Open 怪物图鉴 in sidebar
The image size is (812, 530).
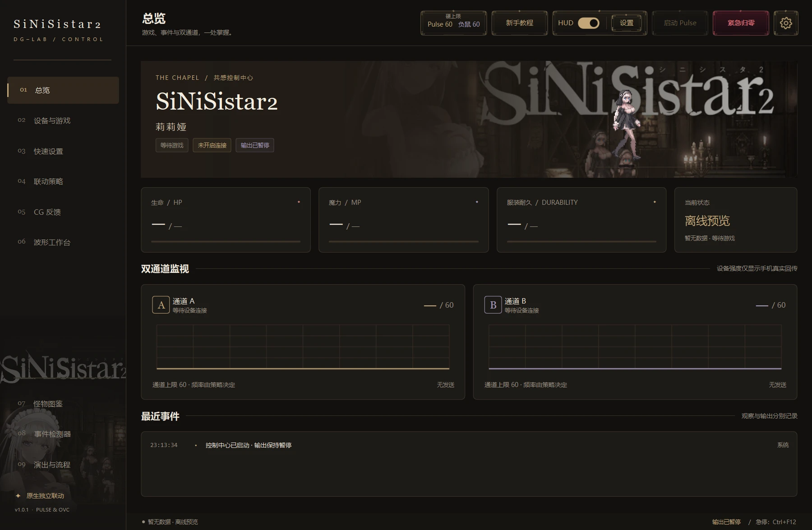tap(63, 404)
